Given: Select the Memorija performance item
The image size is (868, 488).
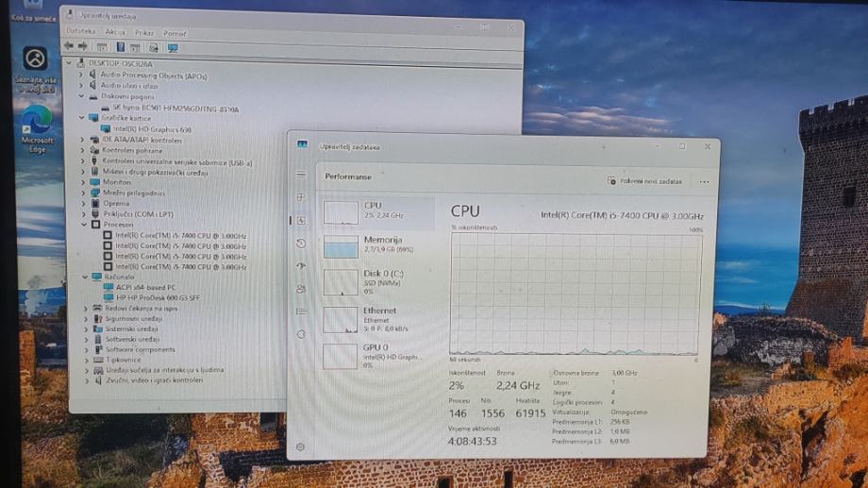Looking at the screenshot, I should point(378,246).
